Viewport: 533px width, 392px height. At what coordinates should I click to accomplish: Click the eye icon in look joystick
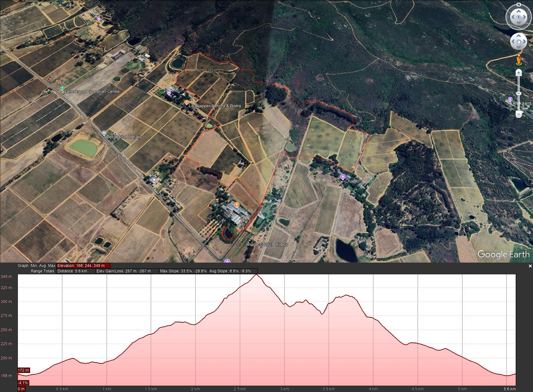click(518, 17)
